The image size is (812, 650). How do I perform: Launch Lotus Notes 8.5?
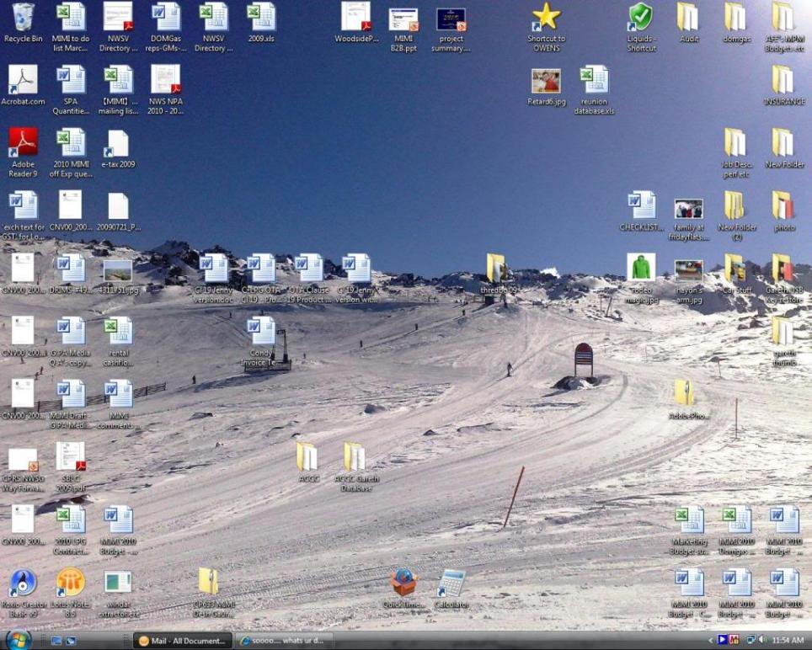(x=71, y=583)
